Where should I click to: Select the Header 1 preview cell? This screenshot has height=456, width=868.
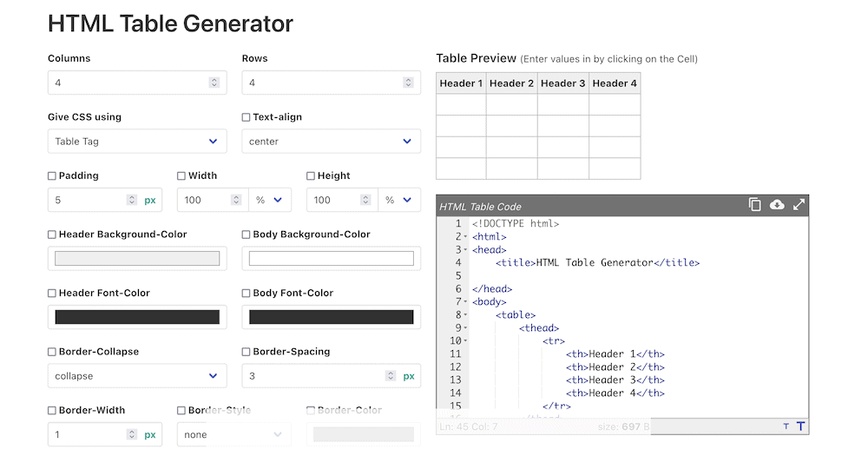[x=461, y=83]
